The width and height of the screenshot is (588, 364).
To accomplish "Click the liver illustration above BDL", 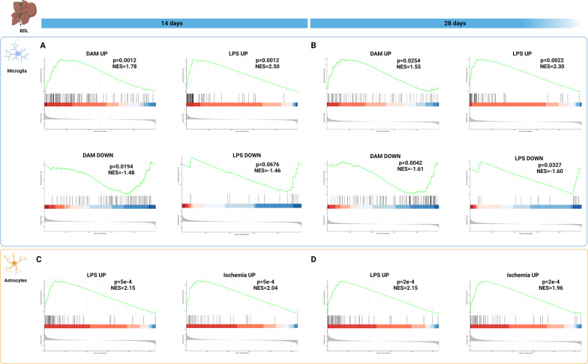I will point(23,13).
